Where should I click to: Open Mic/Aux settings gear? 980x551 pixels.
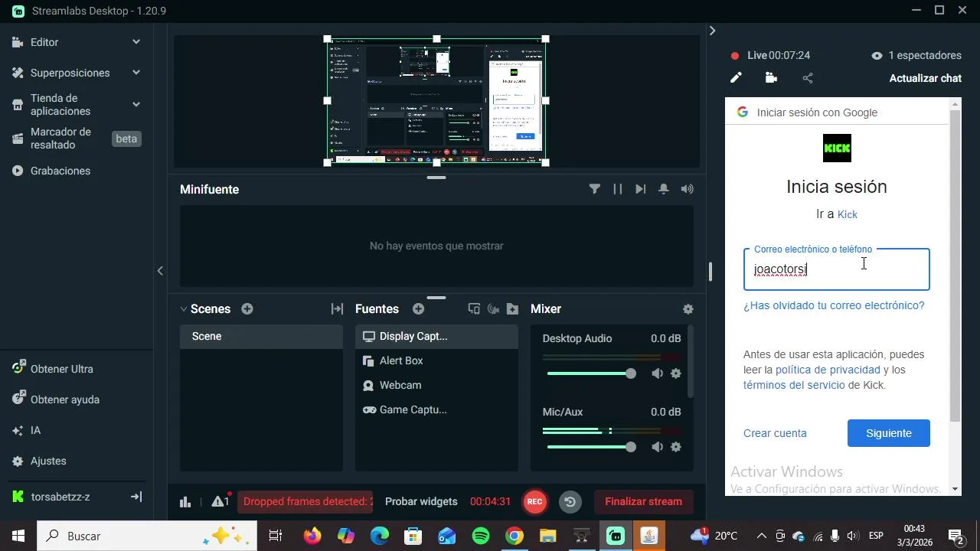[676, 447]
